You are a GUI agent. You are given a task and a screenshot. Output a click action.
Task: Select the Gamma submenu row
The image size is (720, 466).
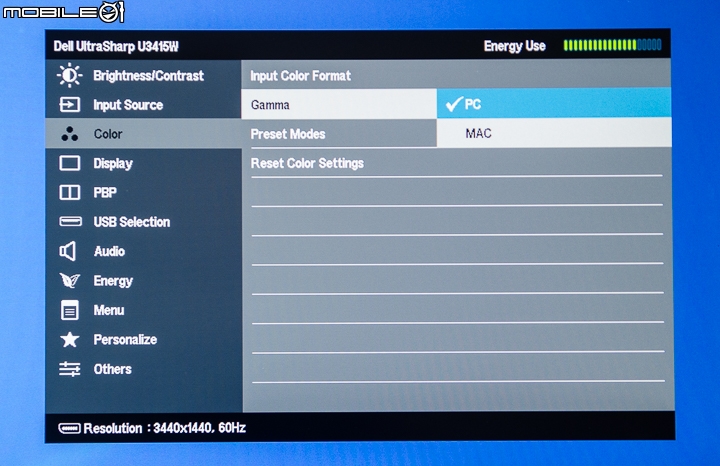tap(339, 104)
